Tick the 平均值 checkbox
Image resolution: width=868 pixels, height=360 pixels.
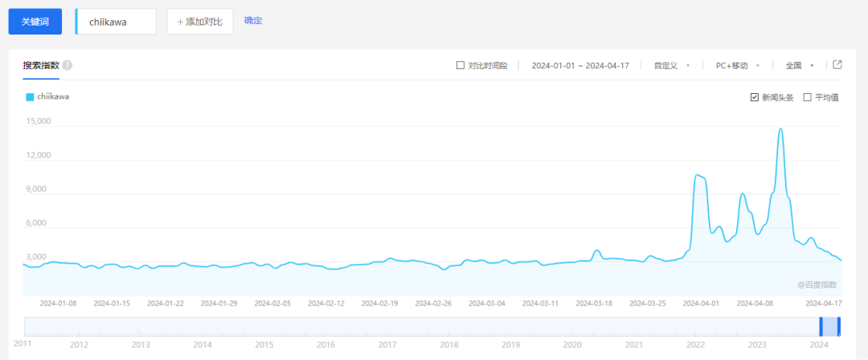(808, 97)
